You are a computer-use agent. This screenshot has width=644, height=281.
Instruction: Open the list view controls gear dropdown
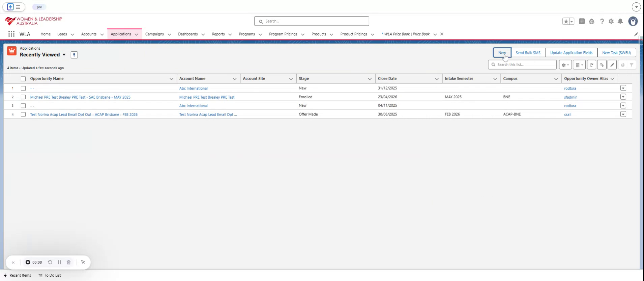[x=565, y=65]
